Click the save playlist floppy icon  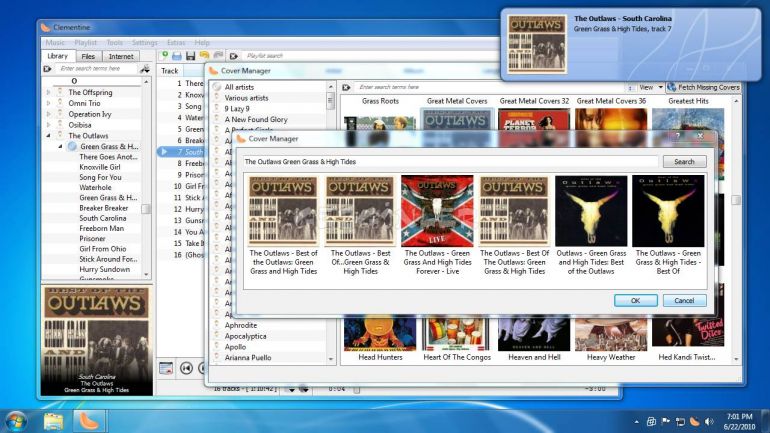[x=191, y=56]
